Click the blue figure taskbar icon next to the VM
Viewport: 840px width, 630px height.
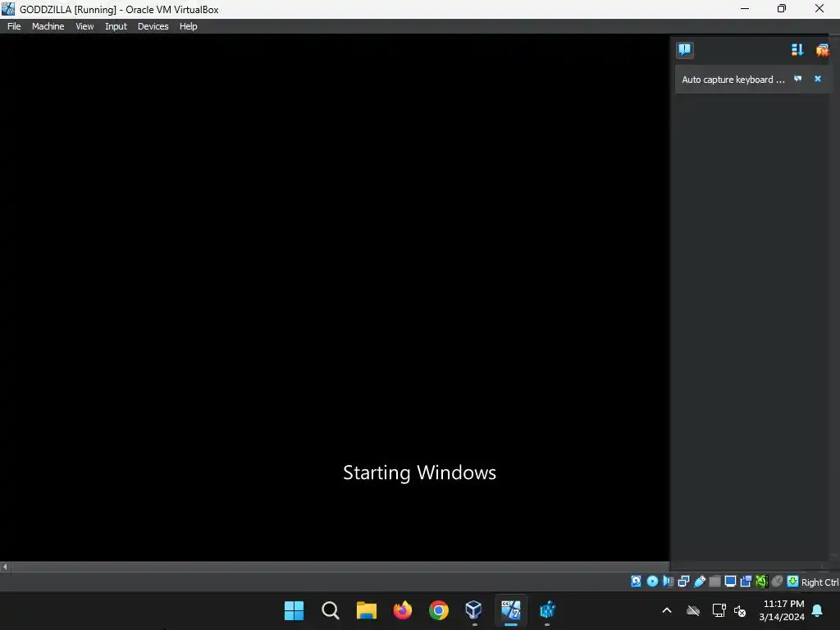547,610
